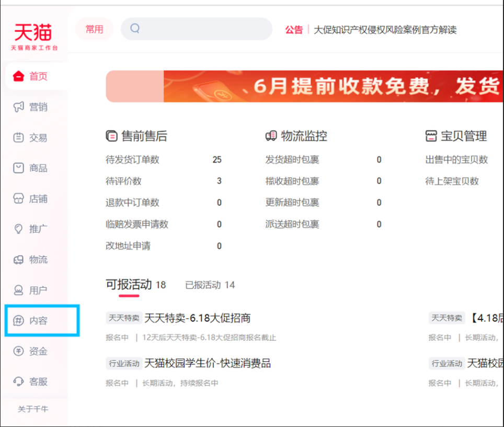Click 出售中的宝贝数 label

click(x=456, y=160)
